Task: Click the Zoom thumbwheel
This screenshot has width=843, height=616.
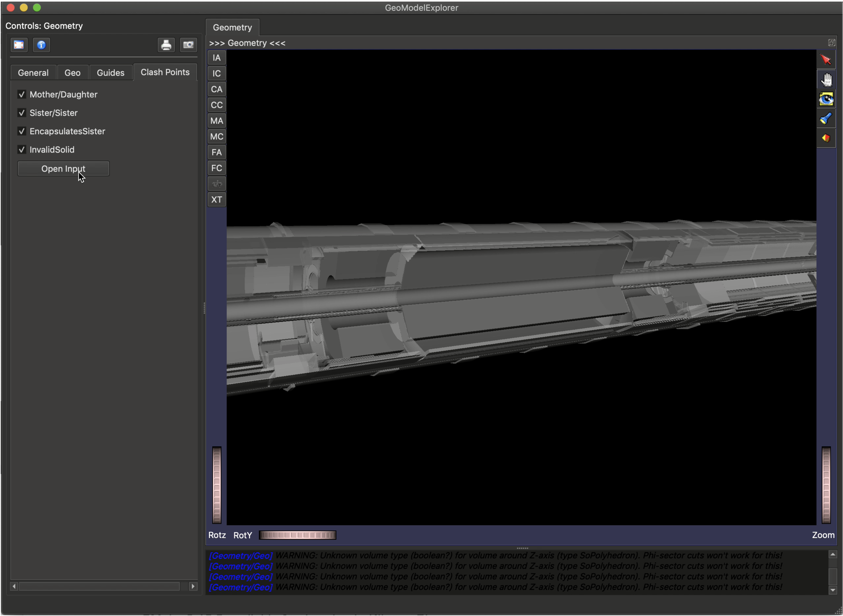Action: tap(826, 485)
